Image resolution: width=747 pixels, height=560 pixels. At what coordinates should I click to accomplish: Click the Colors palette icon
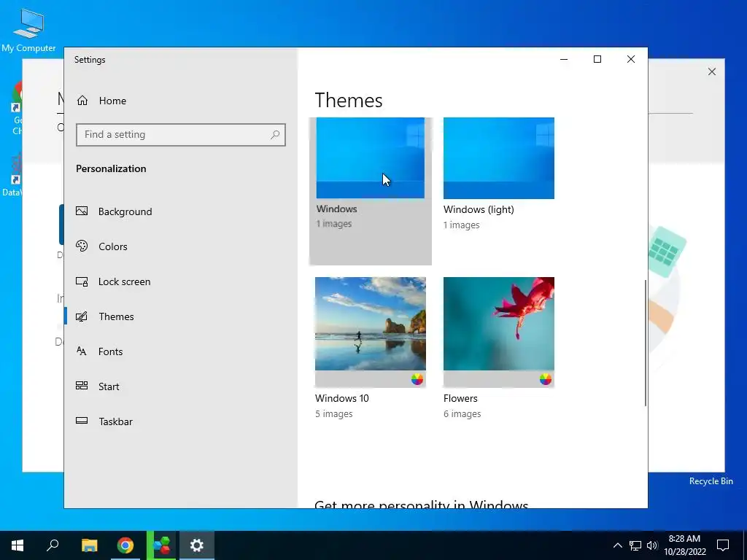coord(82,246)
